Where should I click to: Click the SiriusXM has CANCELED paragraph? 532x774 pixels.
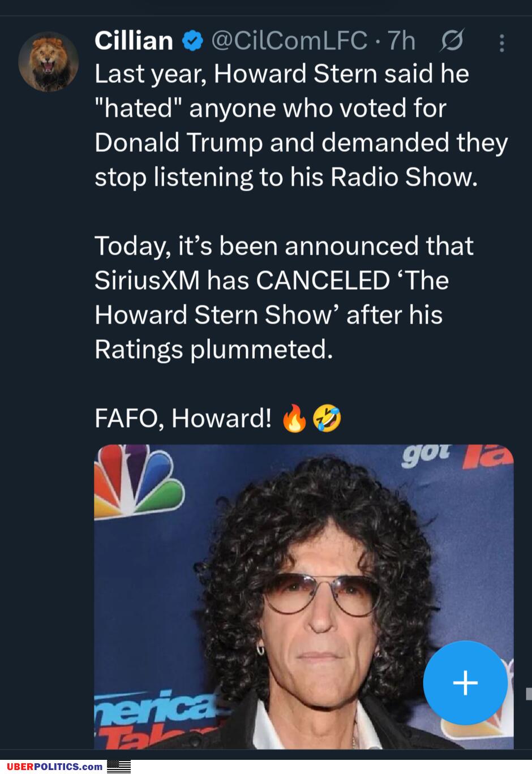[283, 298]
